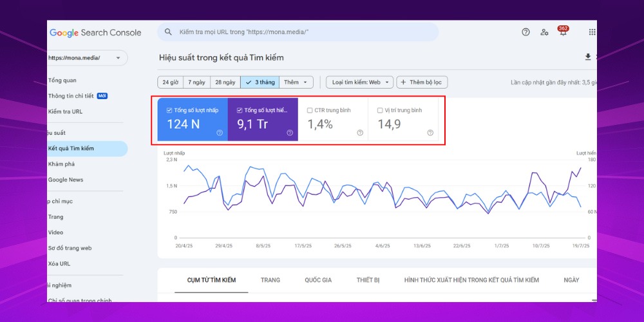Enable Vị trí trung bình checkbox

point(380,111)
